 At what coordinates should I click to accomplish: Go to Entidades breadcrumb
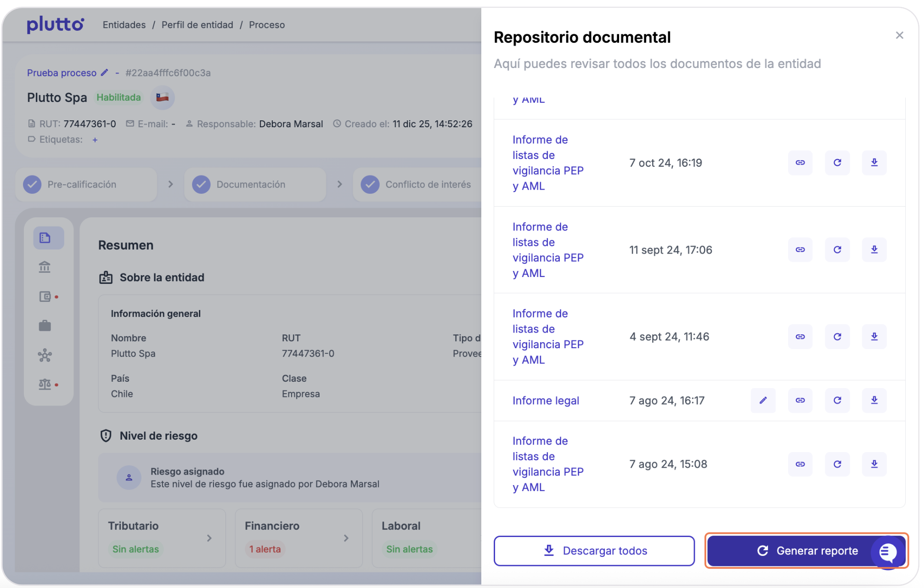[124, 25]
